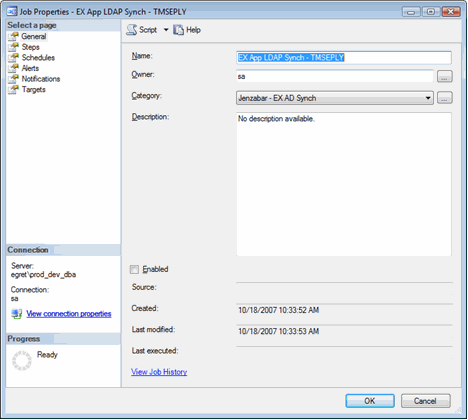Open the Steps page icon
The height and width of the screenshot is (420, 468).
(14, 47)
